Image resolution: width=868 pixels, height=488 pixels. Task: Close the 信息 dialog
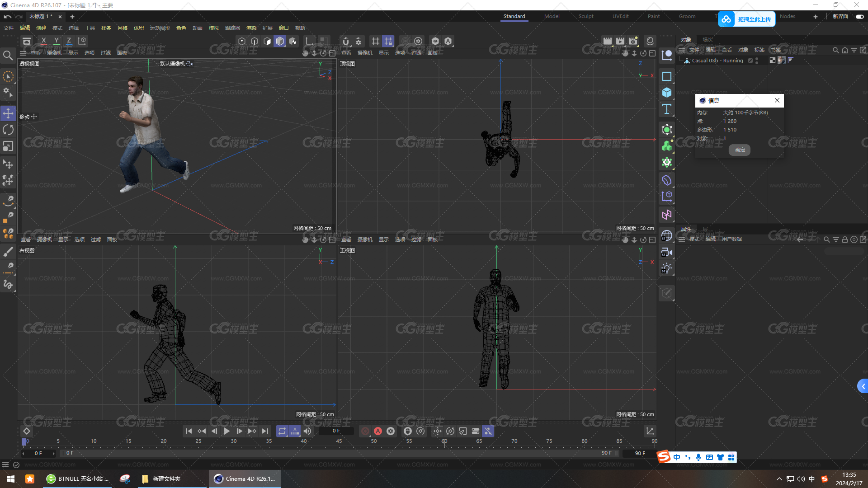tap(777, 100)
